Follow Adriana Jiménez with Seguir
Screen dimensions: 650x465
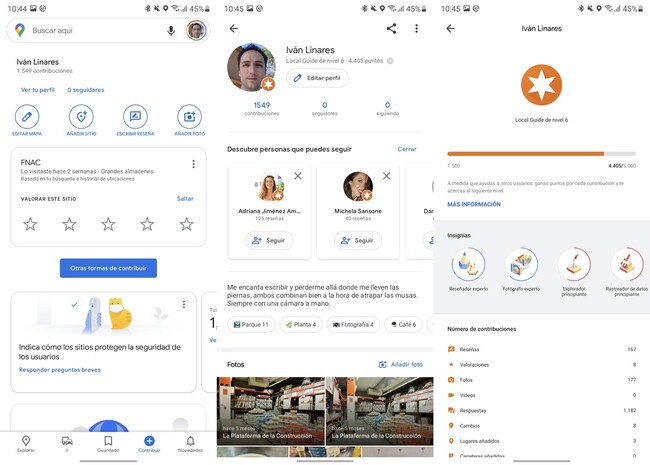[x=269, y=240]
